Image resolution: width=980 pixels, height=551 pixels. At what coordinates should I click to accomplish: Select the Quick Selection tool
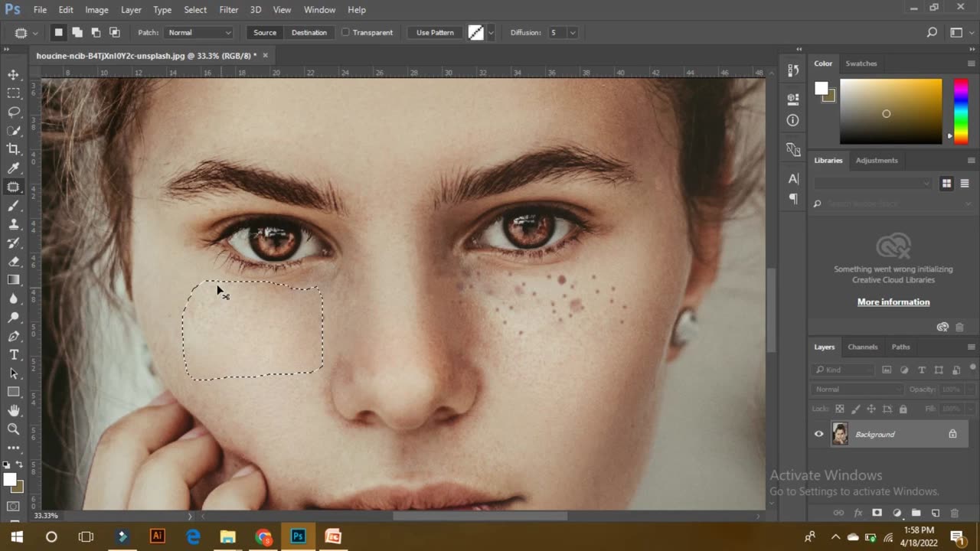pos(14,130)
